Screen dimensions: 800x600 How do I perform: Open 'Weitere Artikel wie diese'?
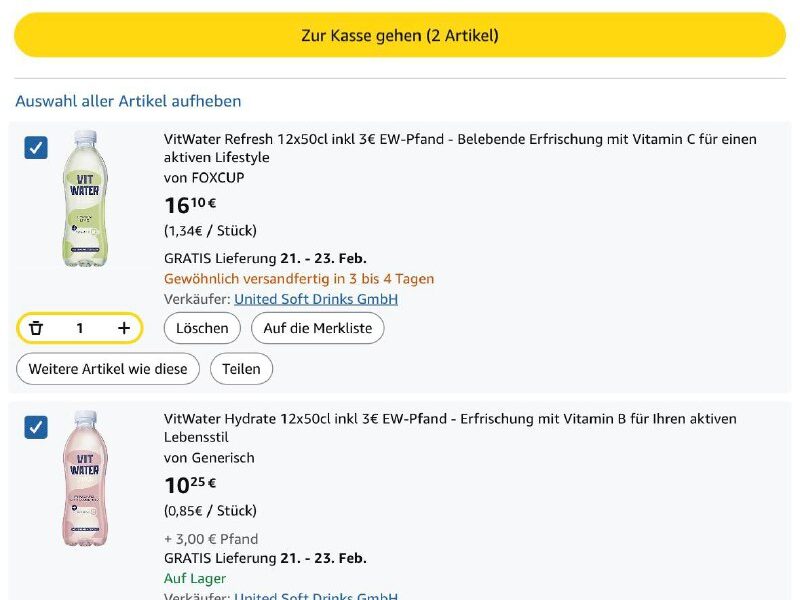(x=108, y=369)
